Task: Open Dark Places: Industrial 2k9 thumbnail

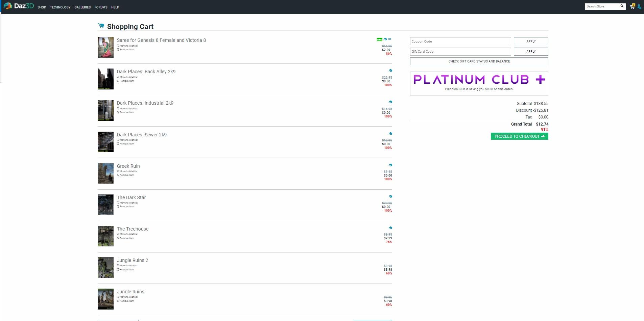Action: point(105,110)
